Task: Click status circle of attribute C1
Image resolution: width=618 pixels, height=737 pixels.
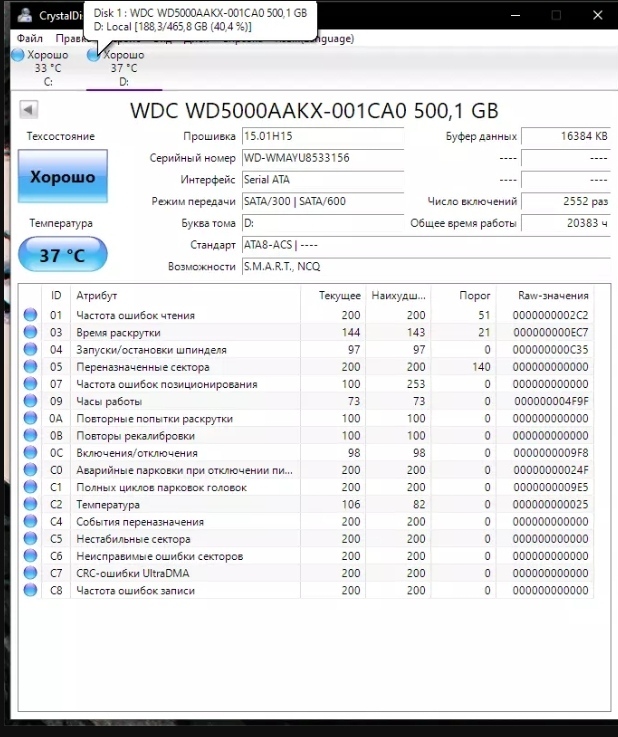Action: click(31, 487)
